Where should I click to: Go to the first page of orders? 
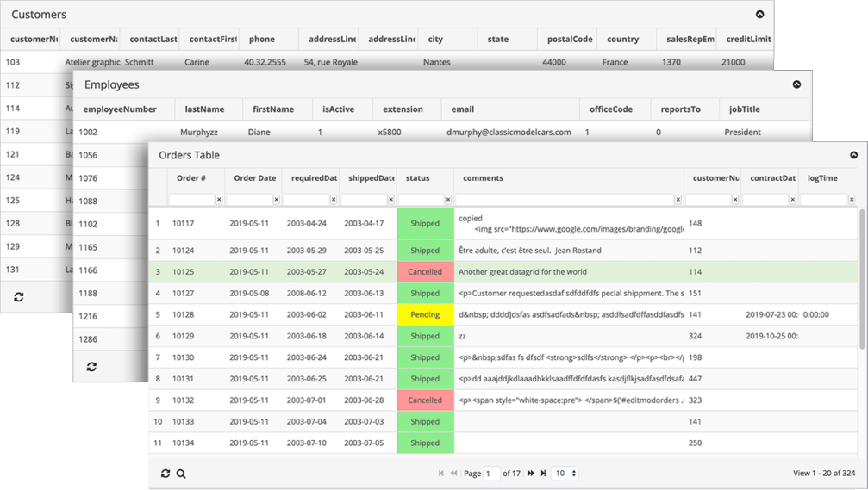click(x=441, y=474)
